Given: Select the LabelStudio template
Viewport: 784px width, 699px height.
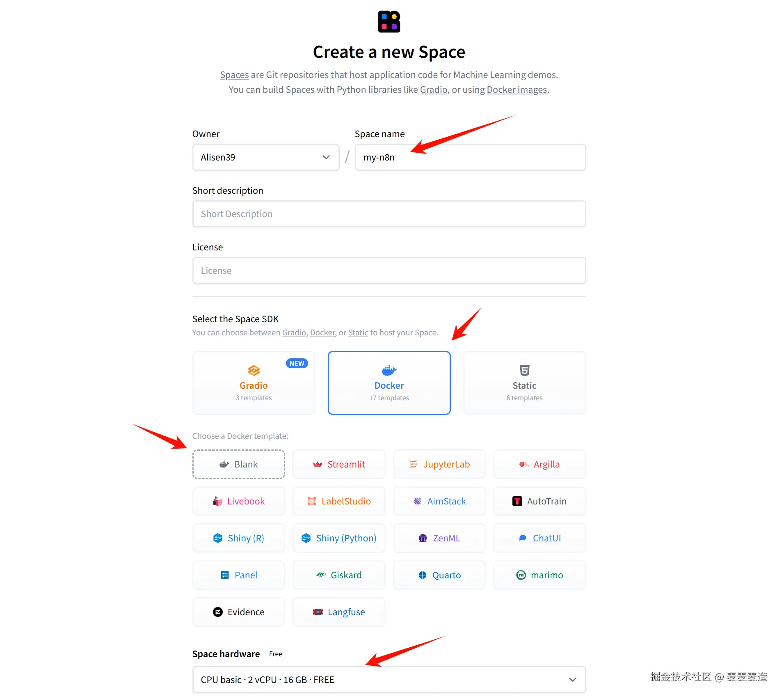Looking at the screenshot, I should click(x=339, y=501).
